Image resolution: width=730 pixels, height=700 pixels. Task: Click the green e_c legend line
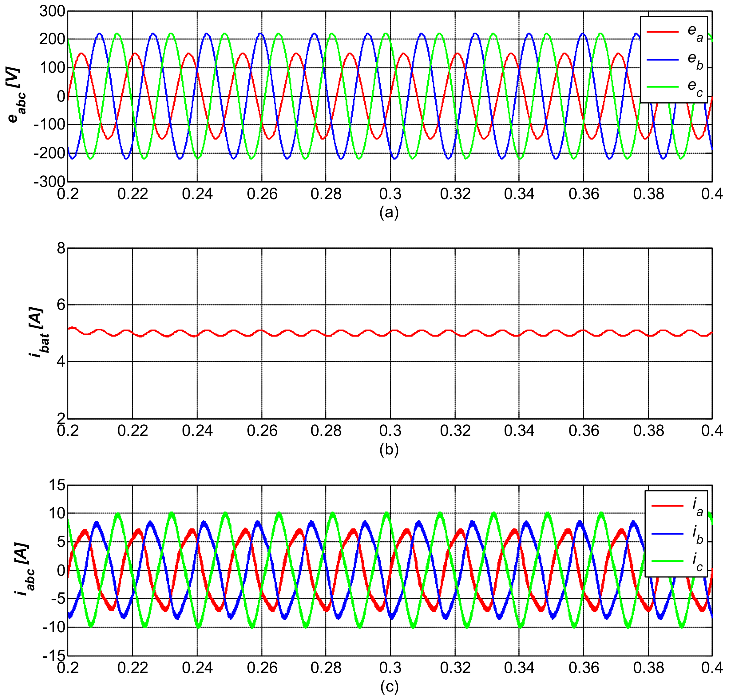click(x=663, y=87)
